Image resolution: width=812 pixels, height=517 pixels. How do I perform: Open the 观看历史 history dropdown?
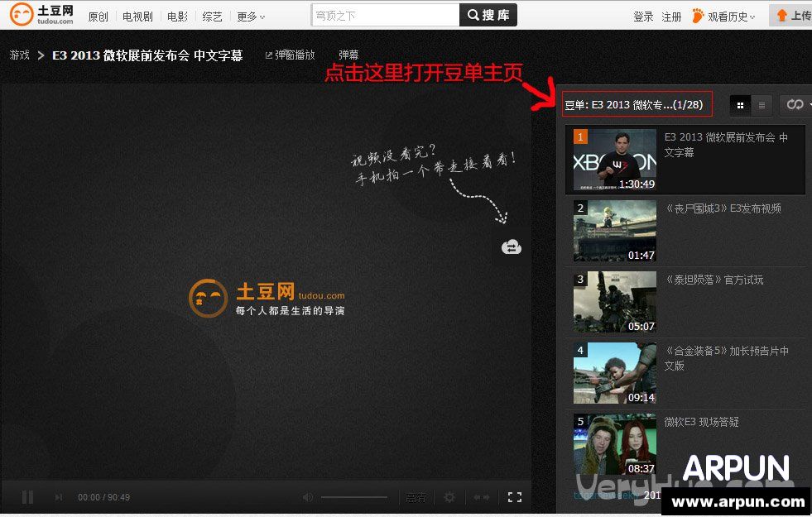point(727,15)
